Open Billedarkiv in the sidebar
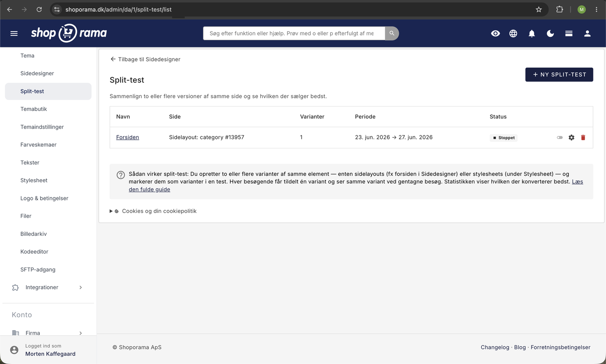 click(x=33, y=234)
